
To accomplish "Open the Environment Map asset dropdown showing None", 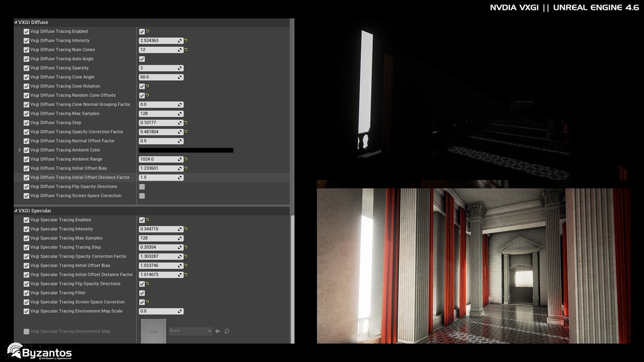I will click(x=191, y=331).
